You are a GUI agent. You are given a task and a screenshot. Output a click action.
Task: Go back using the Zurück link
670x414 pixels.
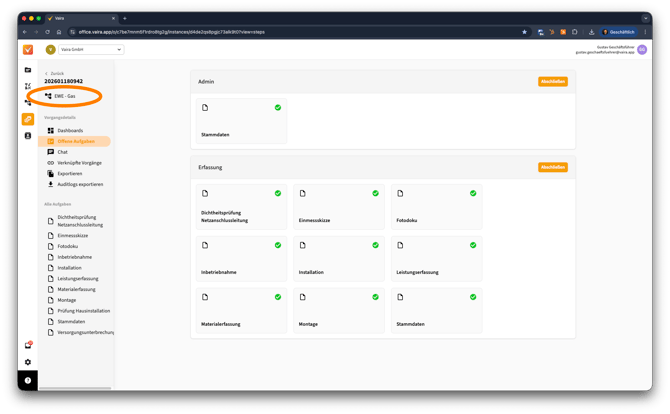coord(57,74)
